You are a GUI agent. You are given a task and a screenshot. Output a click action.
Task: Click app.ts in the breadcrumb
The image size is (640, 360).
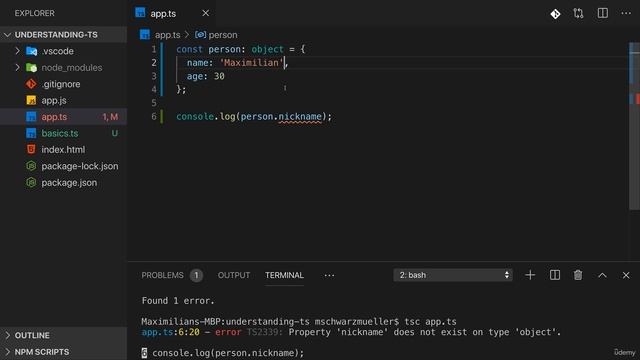[167, 35]
